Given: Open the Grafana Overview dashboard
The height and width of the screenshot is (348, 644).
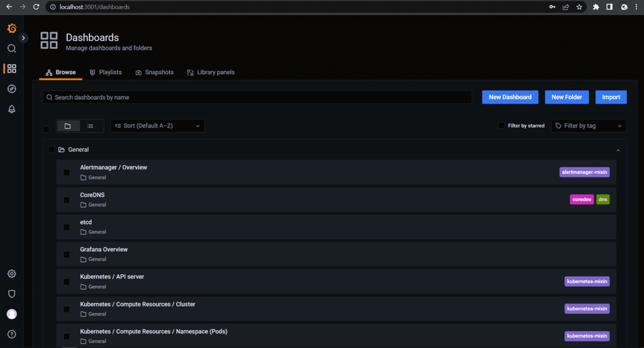Looking at the screenshot, I should 104,249.
